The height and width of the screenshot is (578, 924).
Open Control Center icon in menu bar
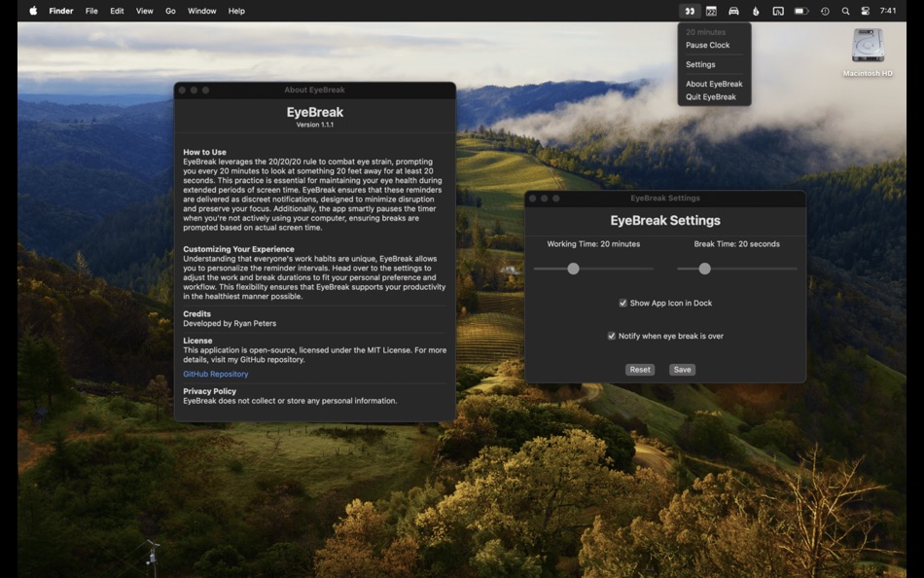866,11
